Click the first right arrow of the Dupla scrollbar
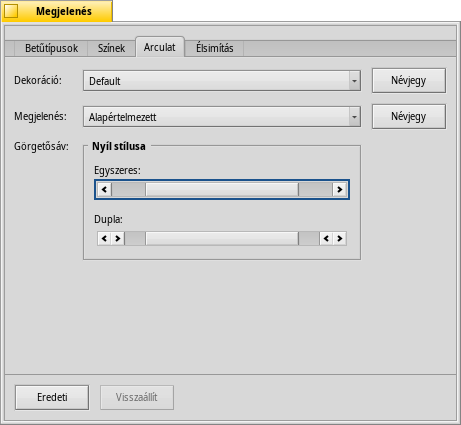This screenshot has height=425, width=461. click(118, 239)
